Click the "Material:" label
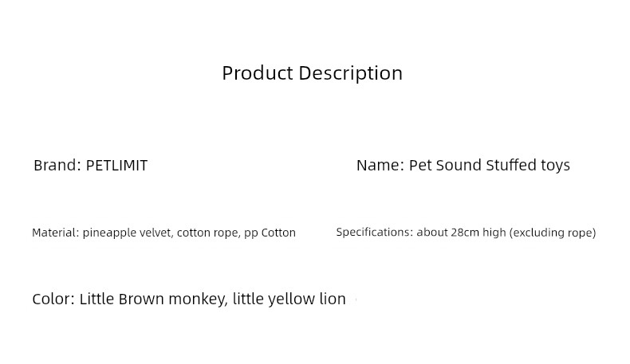The width and height of the screenshot is (630, 364). pyautogui.click(x=55, y=233)
